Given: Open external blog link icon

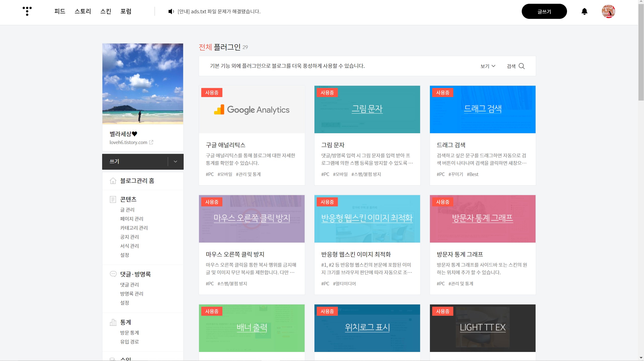Looking at the screenshot, I should point(151,142).
